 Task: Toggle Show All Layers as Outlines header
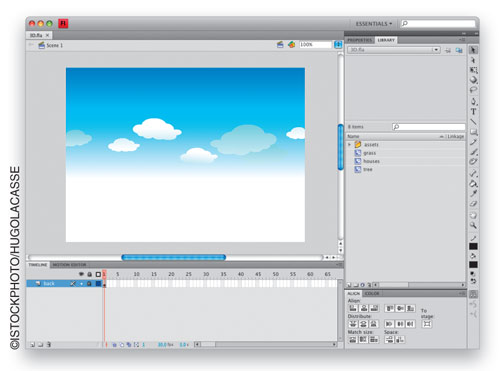tap(98, 274)
